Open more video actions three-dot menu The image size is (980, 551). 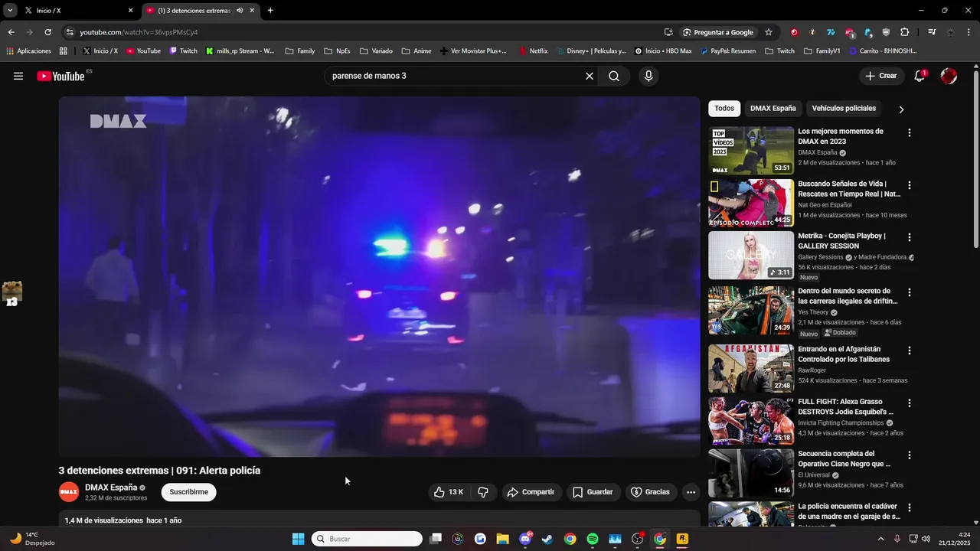point(691,492)
